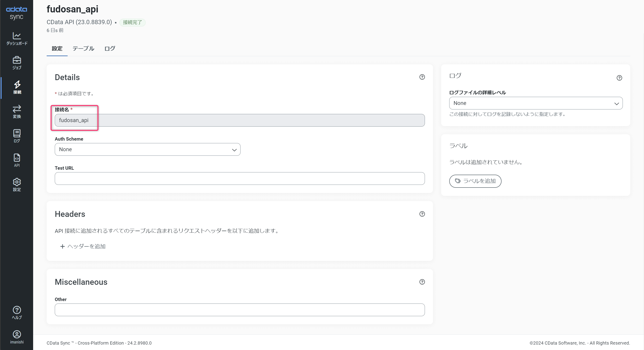Switch to the テーブル tab
This screenshot has width=644, height=350.
coord(83,49)
